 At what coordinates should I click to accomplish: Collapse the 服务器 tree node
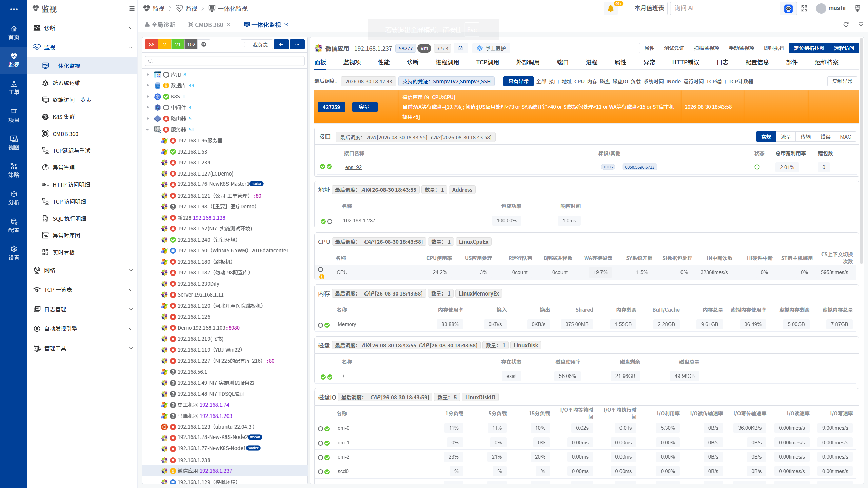coord(148,129)
